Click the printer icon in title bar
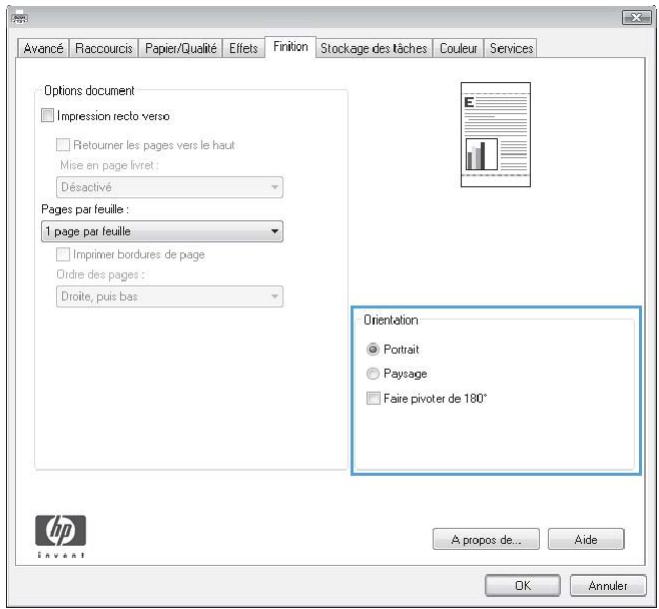 click(19, 18)
